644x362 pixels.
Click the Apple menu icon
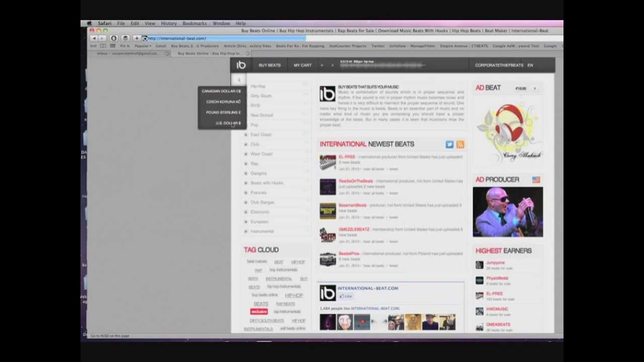point(89,23)
